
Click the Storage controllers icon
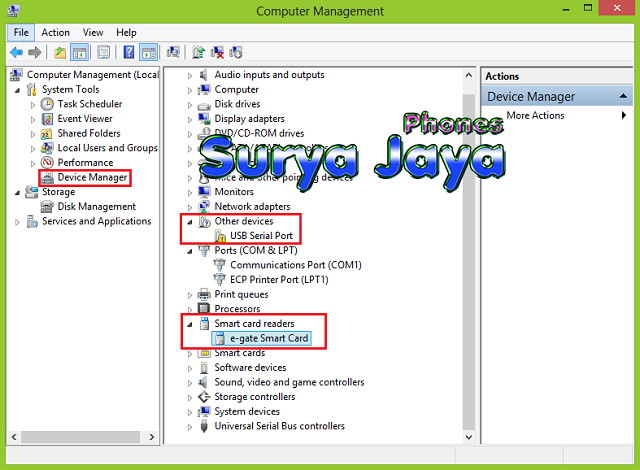pyautogui.click(x=204, y=397)
